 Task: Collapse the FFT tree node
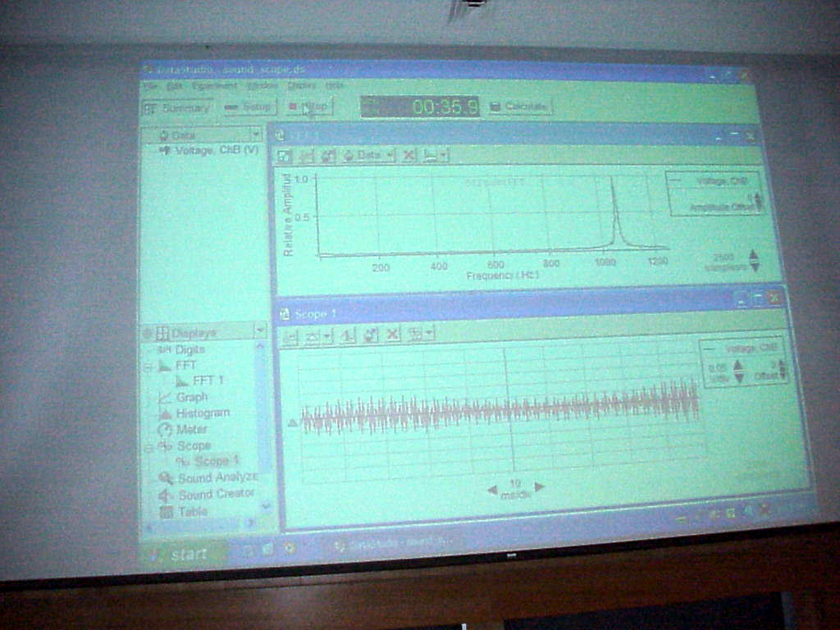click(148, 366)
